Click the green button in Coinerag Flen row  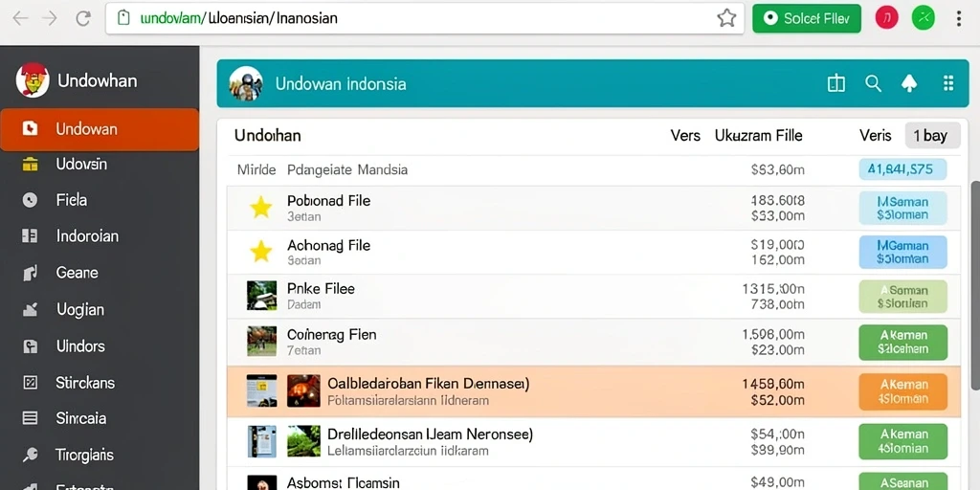pyautogui.click(x=902, y=342)
